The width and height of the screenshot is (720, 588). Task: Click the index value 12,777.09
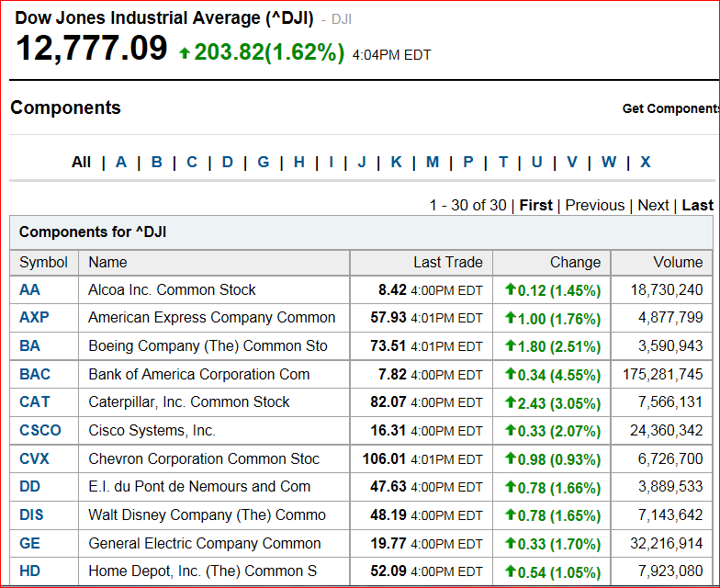(x=92, y=49)
